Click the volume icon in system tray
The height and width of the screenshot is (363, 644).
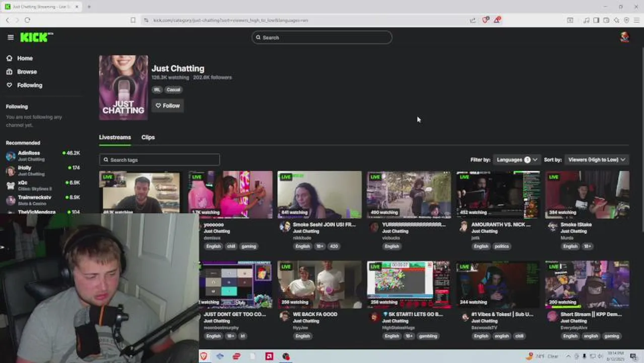click(x=600, y=356)
